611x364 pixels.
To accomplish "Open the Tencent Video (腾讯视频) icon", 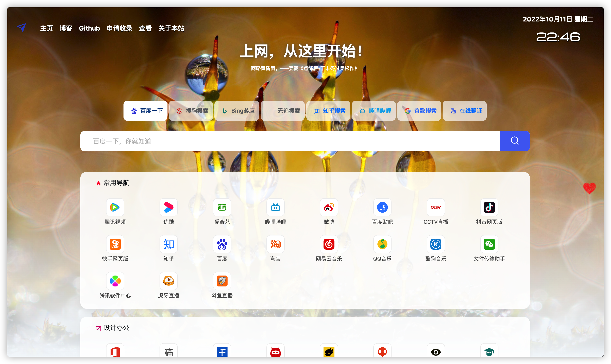I will point(115,208).
